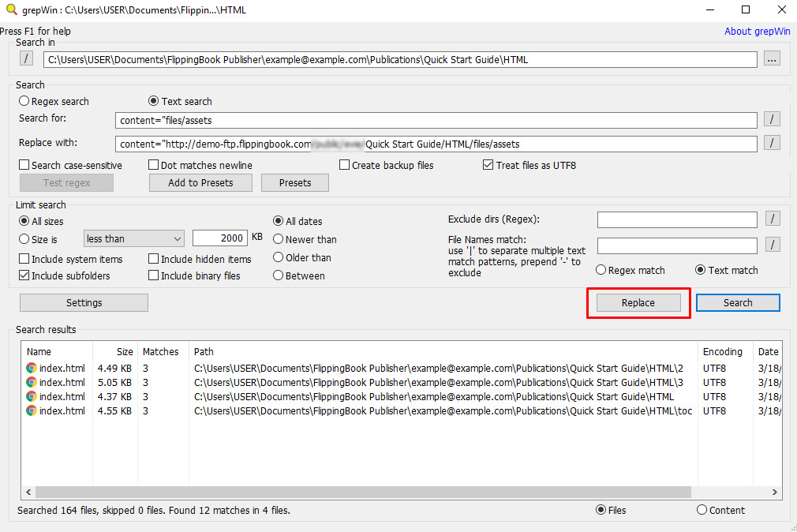The height and width of the screenshot is (532, 797).
Task: Click the disabled Test regex button
Action: 66,182
